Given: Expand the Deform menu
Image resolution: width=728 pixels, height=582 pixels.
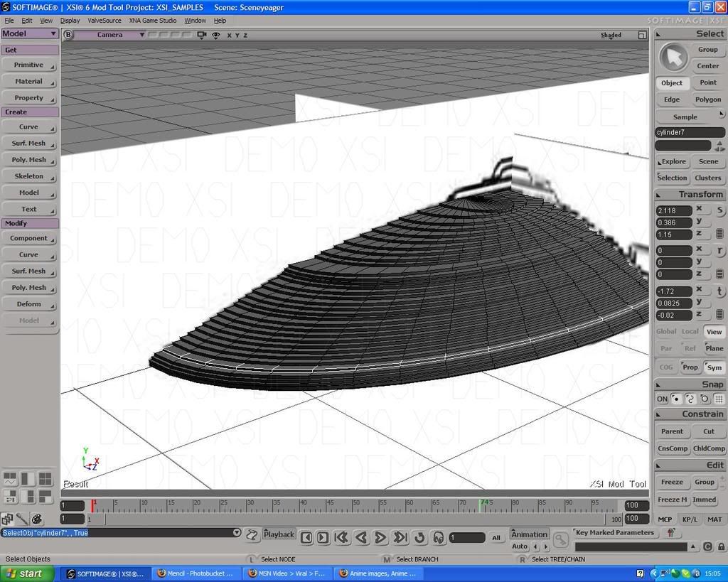Looking at the screenshot, I should (29, 304).
